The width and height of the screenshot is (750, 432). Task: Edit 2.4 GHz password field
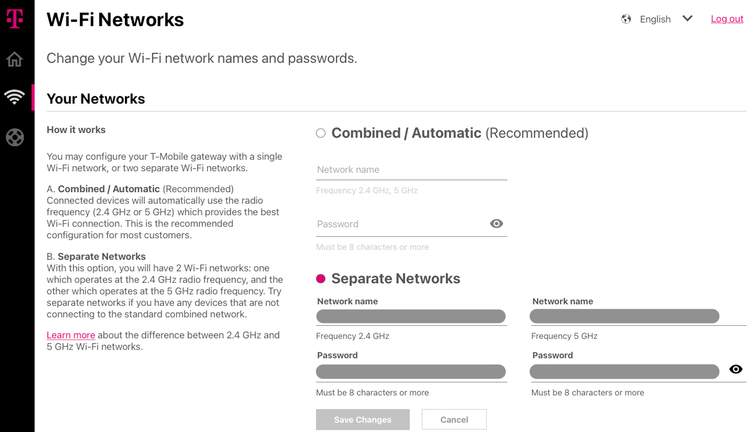(411, 372)
